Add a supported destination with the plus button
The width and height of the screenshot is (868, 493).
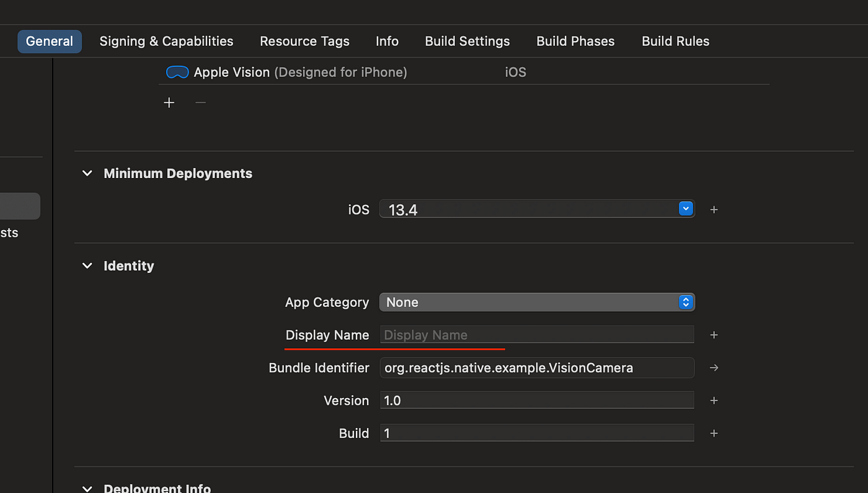coord(169,103)
